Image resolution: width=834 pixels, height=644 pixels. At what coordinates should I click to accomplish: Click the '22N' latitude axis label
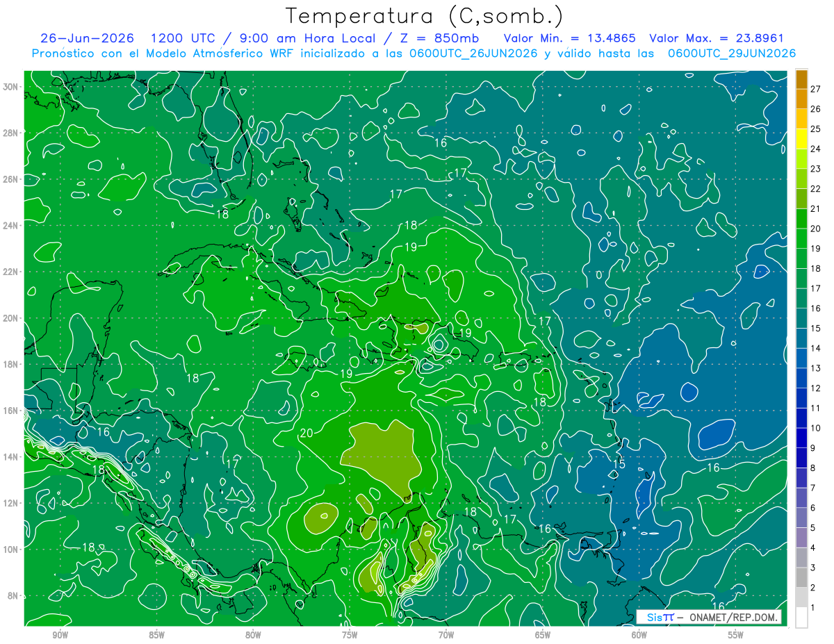click(11, 272)
